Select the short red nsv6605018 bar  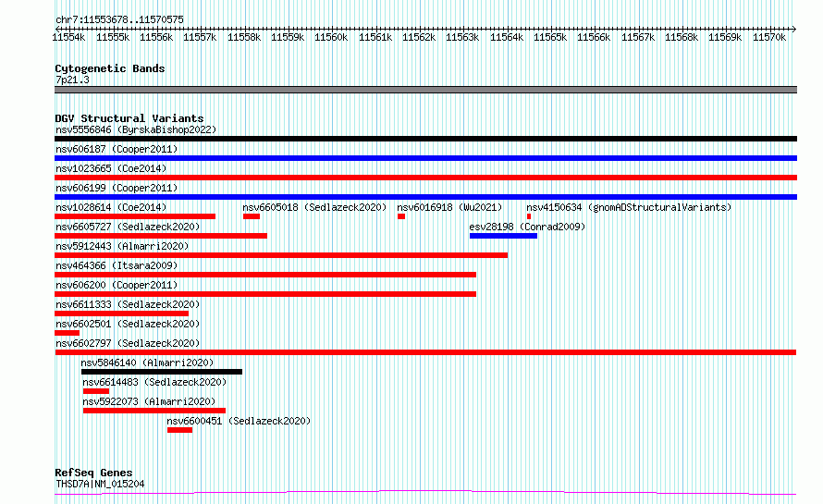[x=252, y=216]
